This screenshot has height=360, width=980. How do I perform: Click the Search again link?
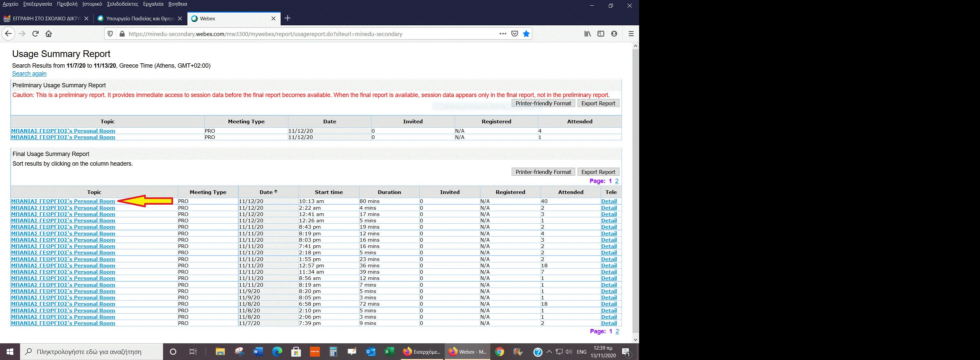pos(29,74)
